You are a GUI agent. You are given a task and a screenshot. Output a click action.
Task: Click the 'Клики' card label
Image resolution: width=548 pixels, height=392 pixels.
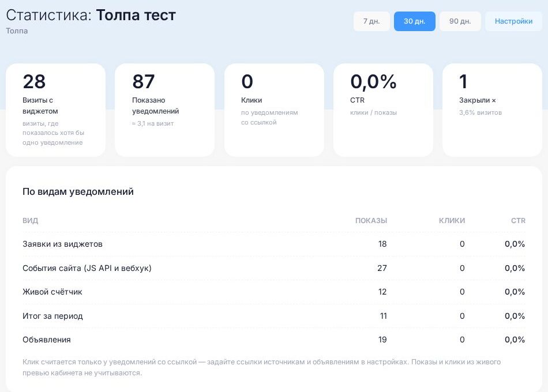coord(252,100)
